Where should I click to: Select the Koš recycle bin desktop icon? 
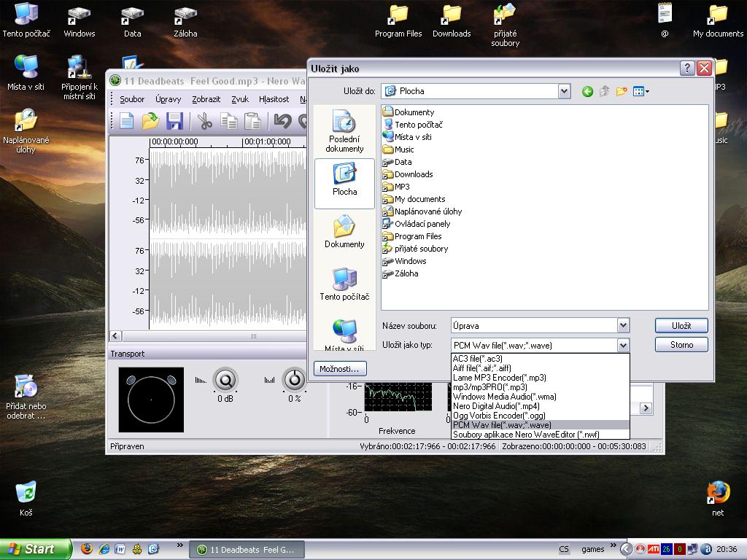[26, 499]
